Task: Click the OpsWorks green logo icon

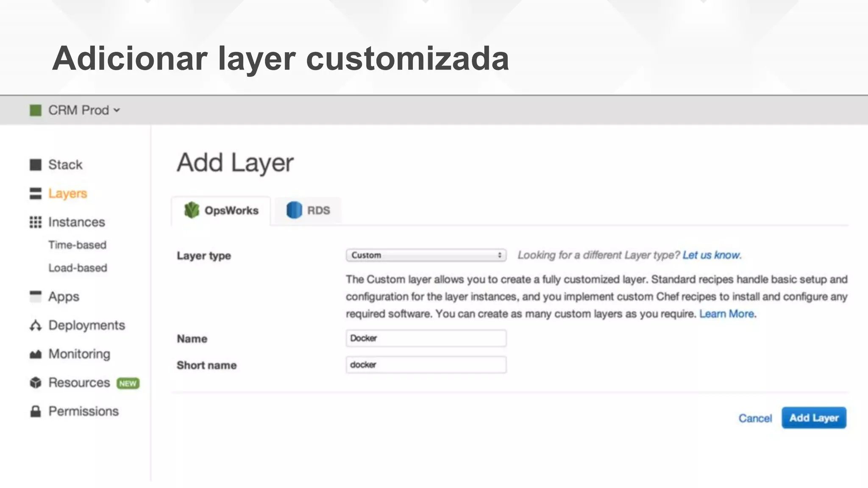Action: tap(192, 210)
